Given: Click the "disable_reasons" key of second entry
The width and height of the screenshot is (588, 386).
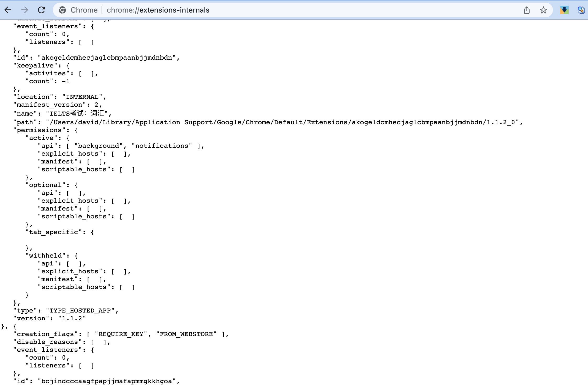Looking at the screenshot, I should click(47, 342).
